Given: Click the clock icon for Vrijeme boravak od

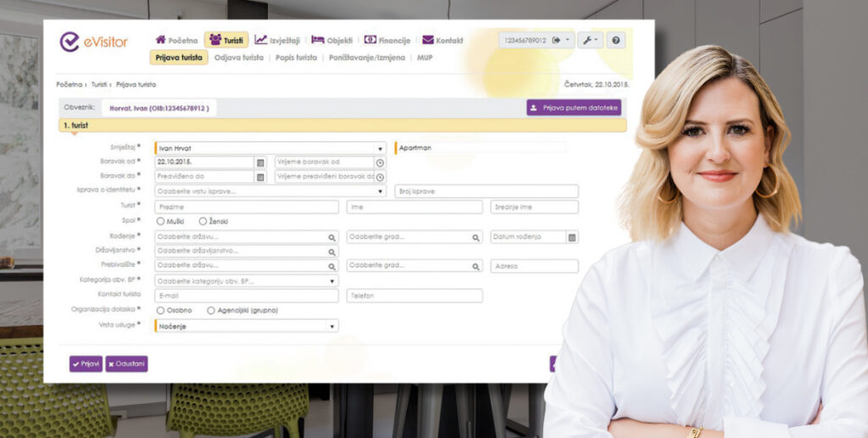Looking at the screenshot, I should [x=380, y=163].
